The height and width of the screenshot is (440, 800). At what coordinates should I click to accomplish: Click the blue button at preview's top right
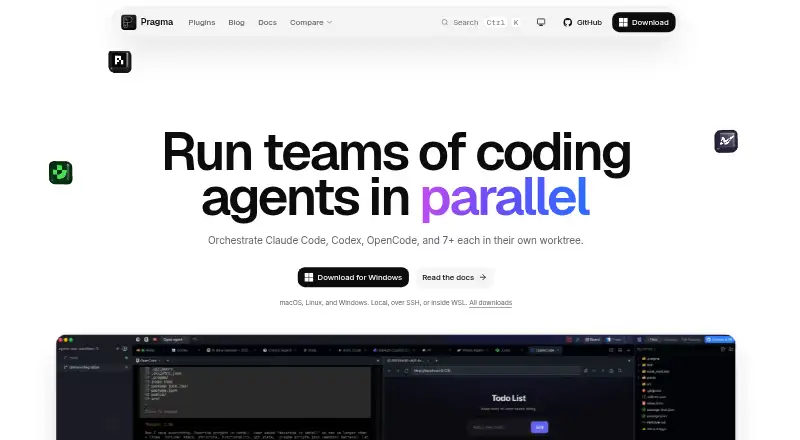pos(719,339)
